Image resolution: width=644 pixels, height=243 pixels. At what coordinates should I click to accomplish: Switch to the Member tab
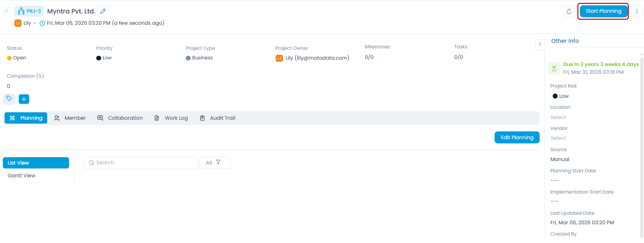pyautogui.click(x=70, y=118)
